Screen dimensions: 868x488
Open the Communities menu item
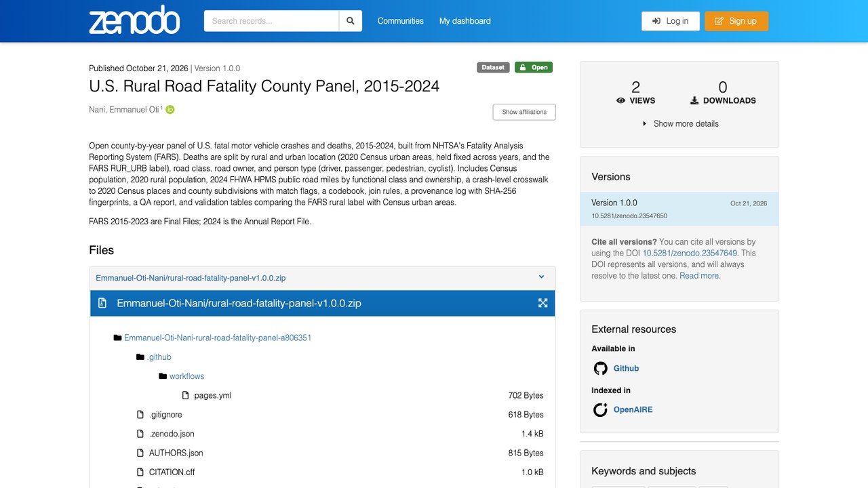[401, 21]
